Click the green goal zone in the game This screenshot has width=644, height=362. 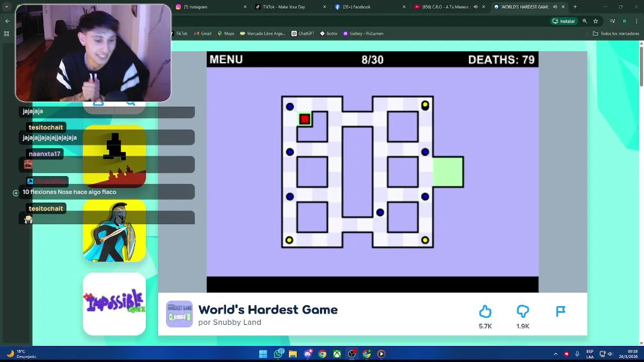(448, 172)
